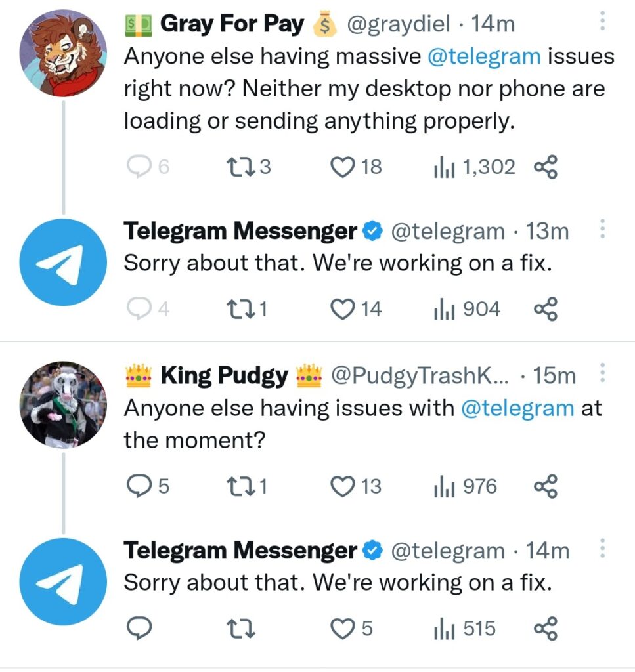Share Gray For Pay's tweet
The image size is (635, 672).
[x=546, y=167]
